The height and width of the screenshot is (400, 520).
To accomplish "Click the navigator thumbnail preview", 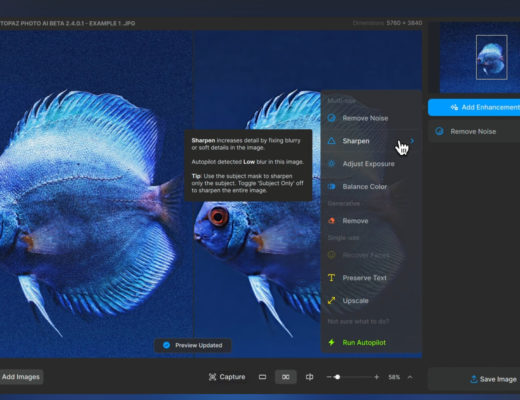I will (x=480, y=58).
